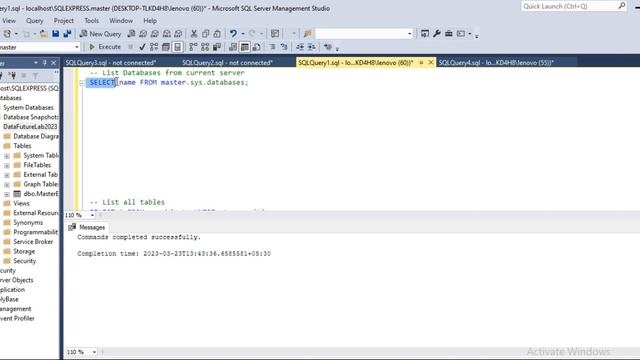The width and height of the screenshot is (640, 360).
Task: Click the Connect plug icon in Object Explorer
Action: click(x=2, y=76)
